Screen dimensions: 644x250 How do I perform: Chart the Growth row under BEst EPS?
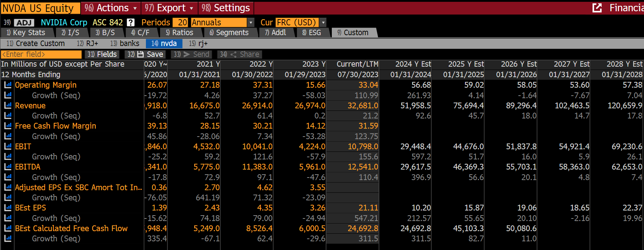coord(8,218)
